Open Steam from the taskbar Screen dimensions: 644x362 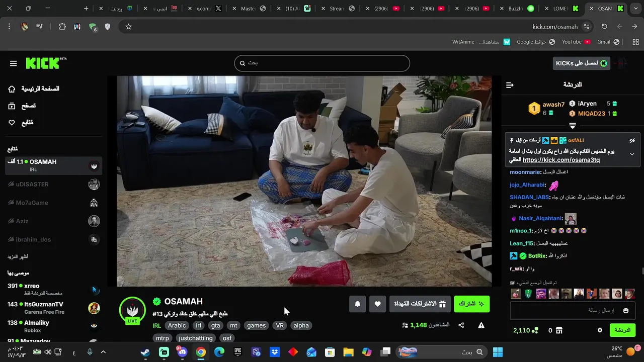coord(145,352)
